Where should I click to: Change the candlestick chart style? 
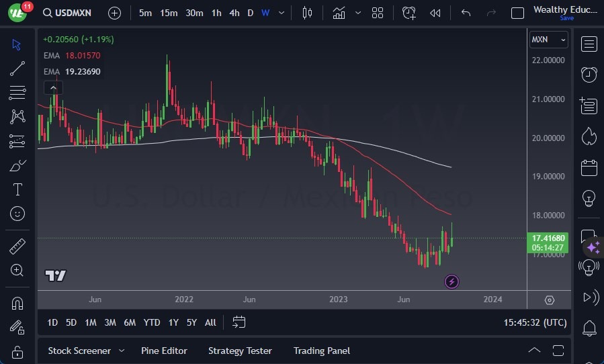(x=307, y=13)
